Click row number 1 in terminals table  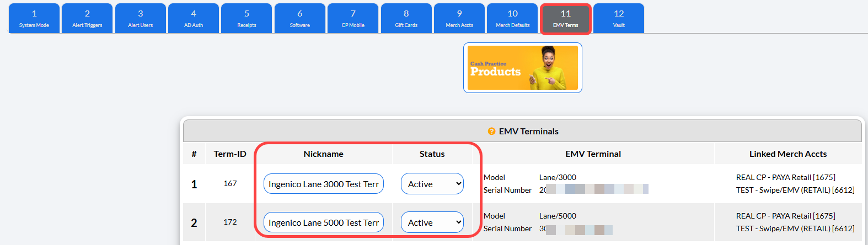[x=194, y=184]
